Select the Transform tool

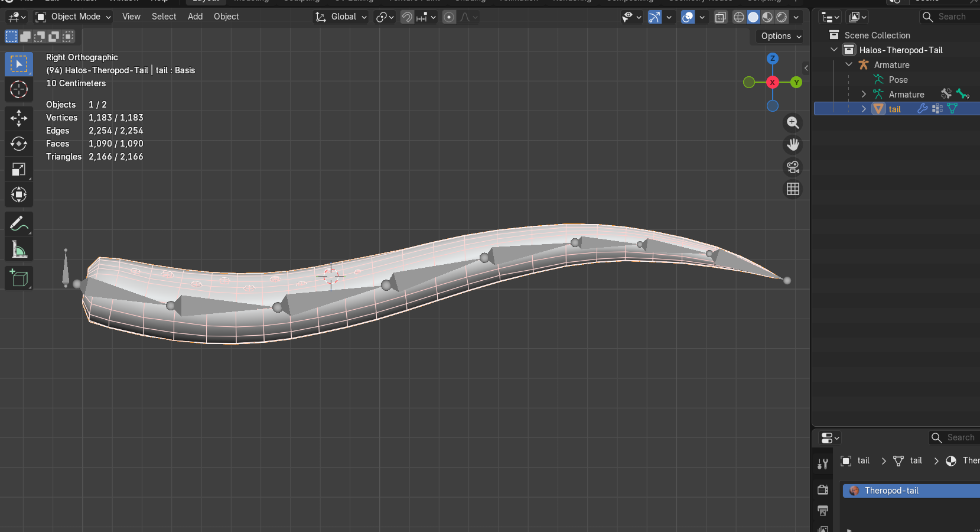(19, 194)
